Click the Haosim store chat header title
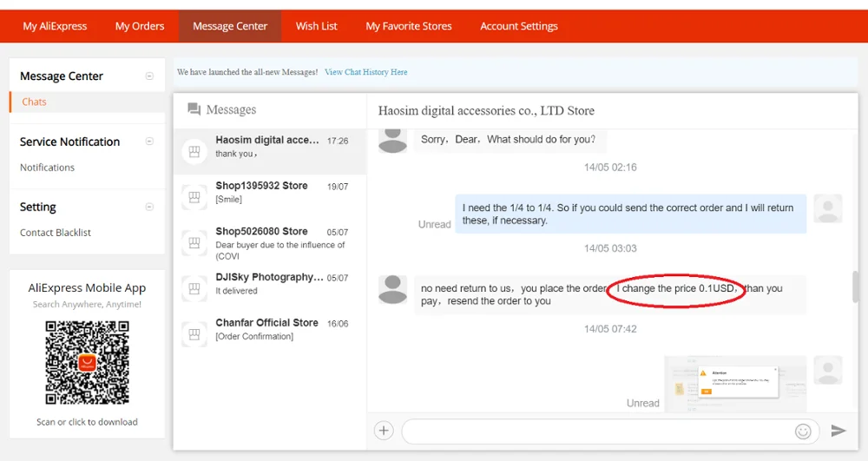Image resolution: width=868 pixels, height=461 pixels. click(x=486, y=110)
